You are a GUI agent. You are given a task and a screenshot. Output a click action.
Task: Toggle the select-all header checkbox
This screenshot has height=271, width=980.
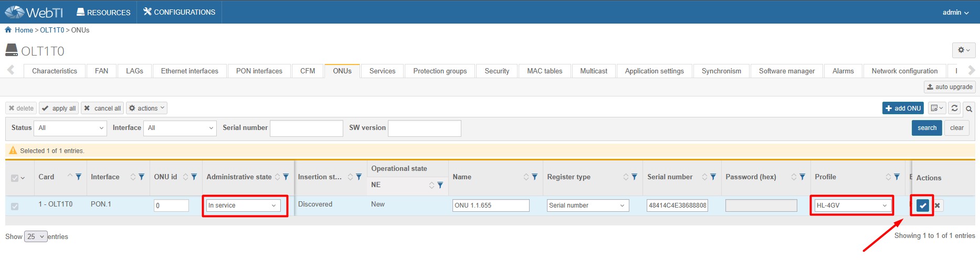(x=15, y=178)
